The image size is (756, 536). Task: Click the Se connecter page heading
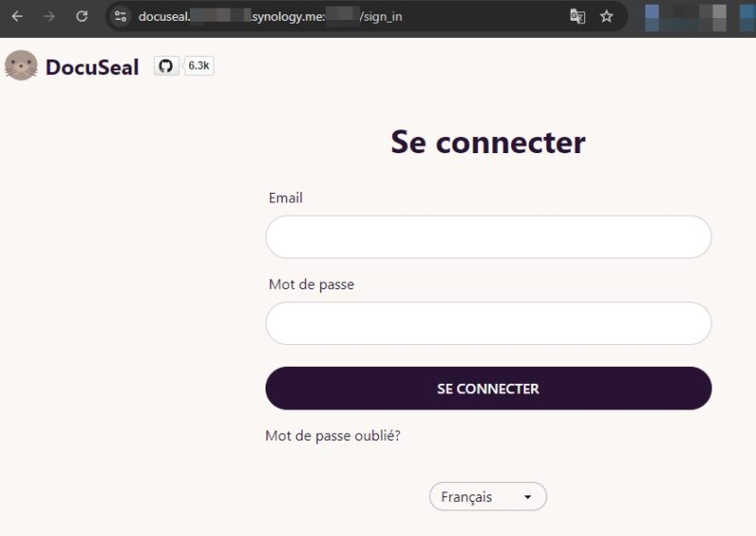tap(488, 142)
